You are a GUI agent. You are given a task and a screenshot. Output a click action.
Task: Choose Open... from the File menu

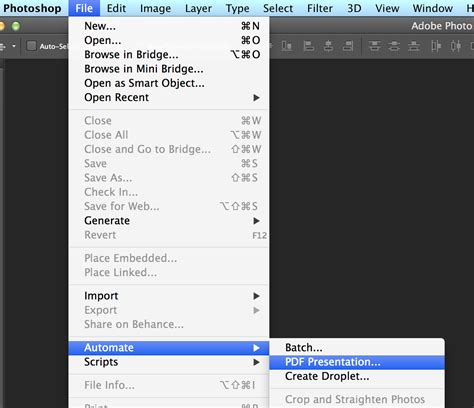[169, 40]
